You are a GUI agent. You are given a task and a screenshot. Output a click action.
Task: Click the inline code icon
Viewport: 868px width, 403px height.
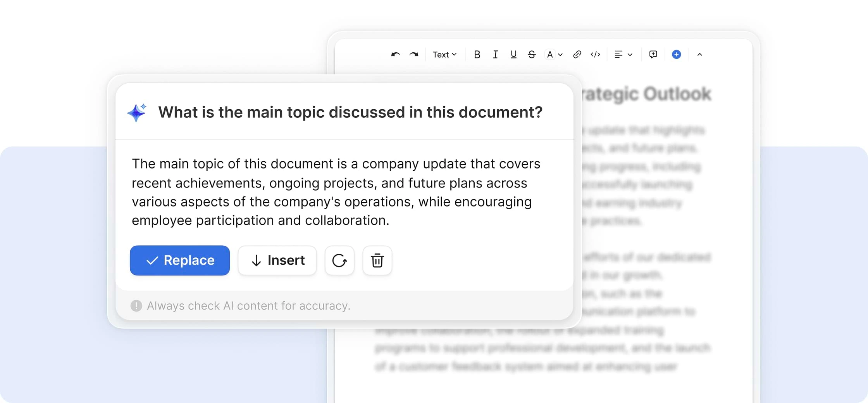[596, 55]
